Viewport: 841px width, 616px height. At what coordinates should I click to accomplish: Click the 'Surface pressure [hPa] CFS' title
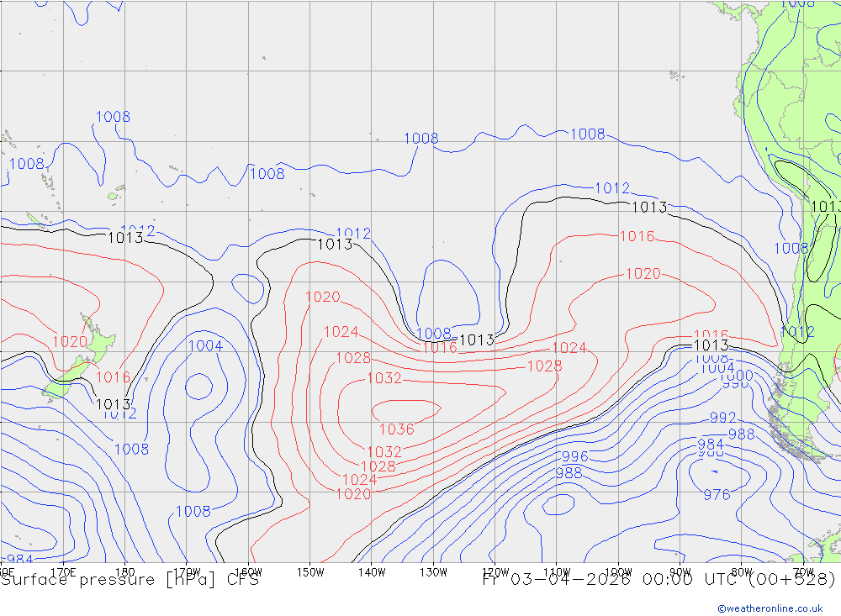tap(130, 579)
